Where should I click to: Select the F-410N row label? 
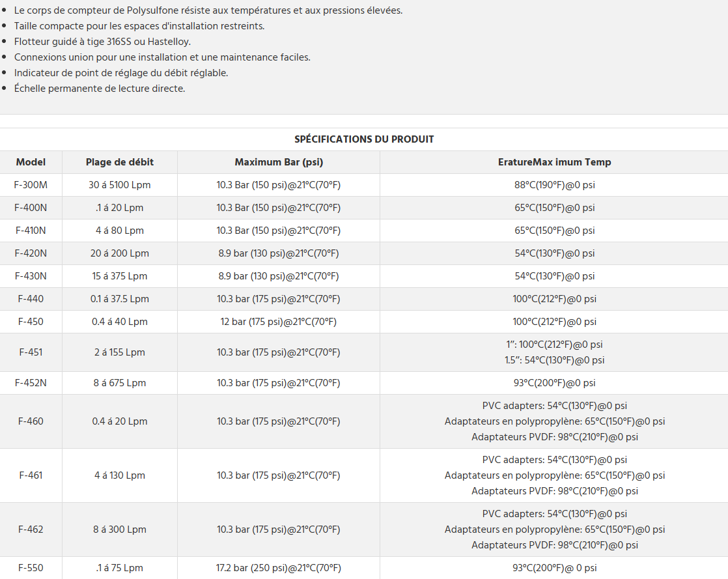point(31,231)
